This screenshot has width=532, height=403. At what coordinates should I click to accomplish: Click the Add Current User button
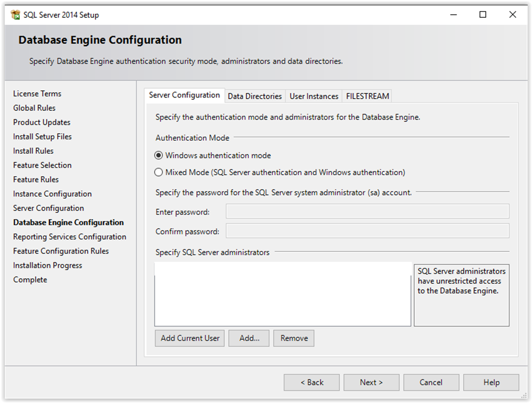coord(190,338)
